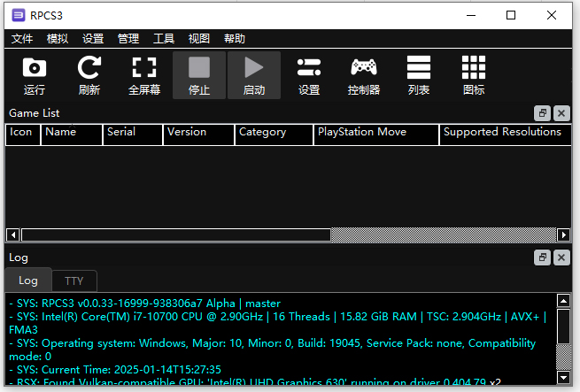Sort by Supported Resolutions column header
Viewport: 580px width, 392px height.
pyautogui.click(x=506, y=135)
